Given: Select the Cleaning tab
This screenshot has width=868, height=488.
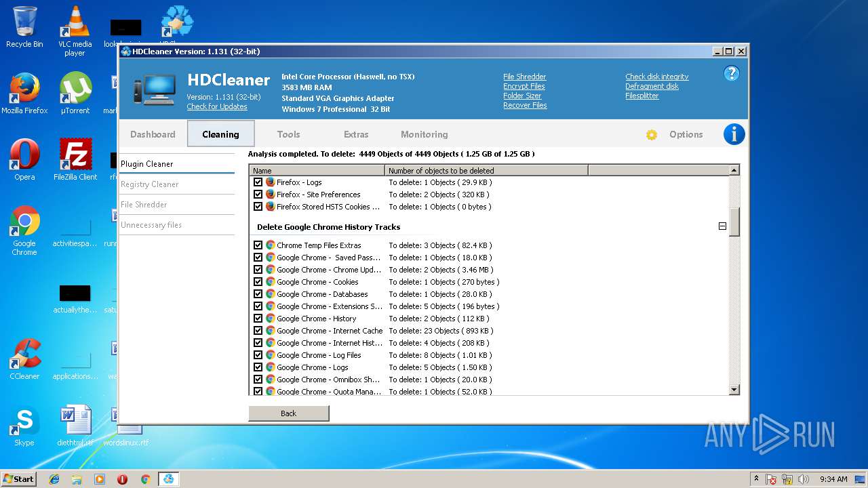Looking at the screenshot, I should (220, 134).
